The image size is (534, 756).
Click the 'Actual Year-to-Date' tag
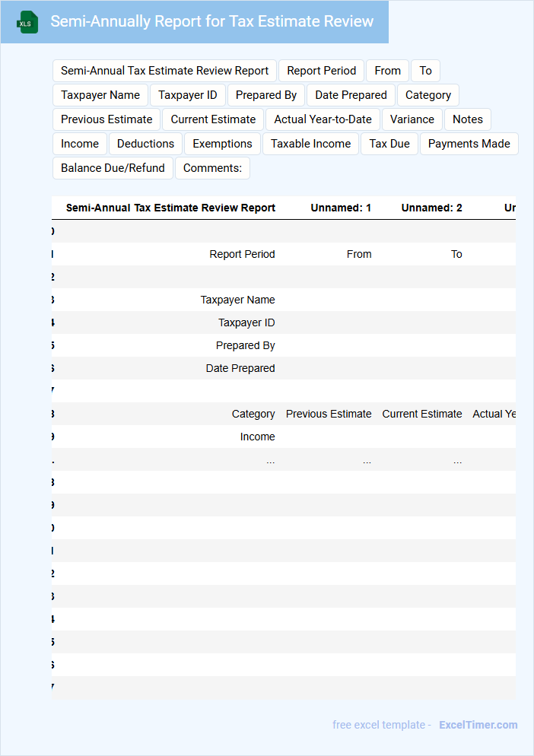(323, 119)
